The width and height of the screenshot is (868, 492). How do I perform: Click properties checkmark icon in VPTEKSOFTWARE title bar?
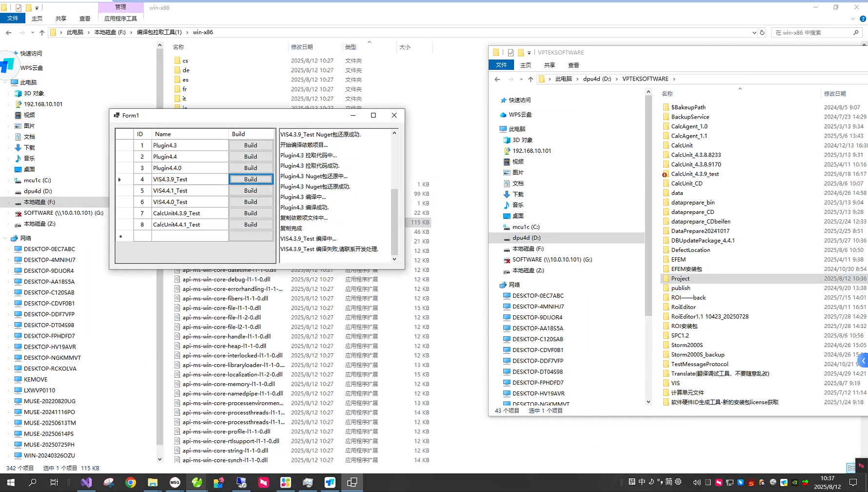coord(511,53)
